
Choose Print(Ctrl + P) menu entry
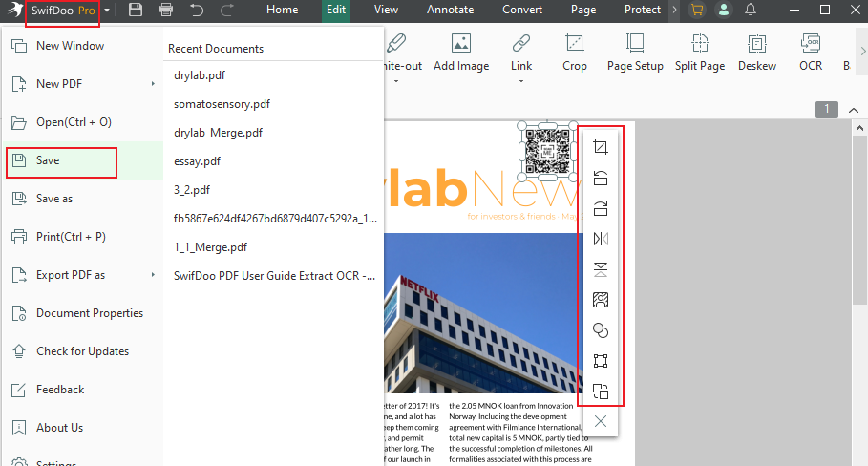(83, 237)
